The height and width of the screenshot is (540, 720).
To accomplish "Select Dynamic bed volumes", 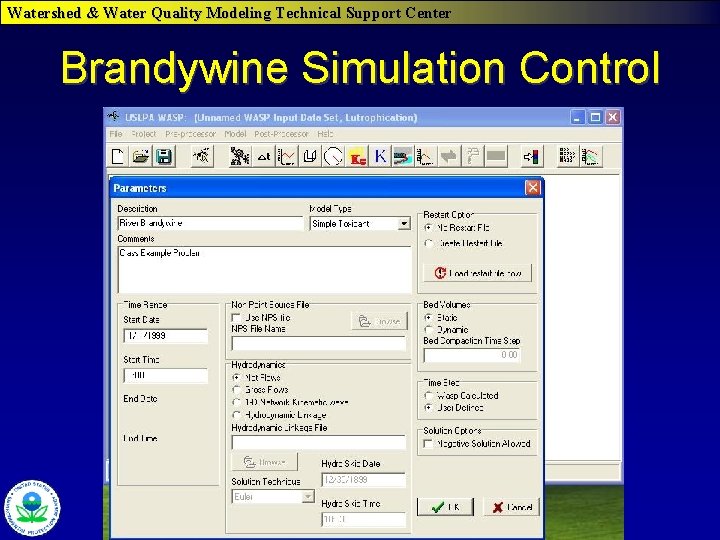I will (x=428, y=330).
